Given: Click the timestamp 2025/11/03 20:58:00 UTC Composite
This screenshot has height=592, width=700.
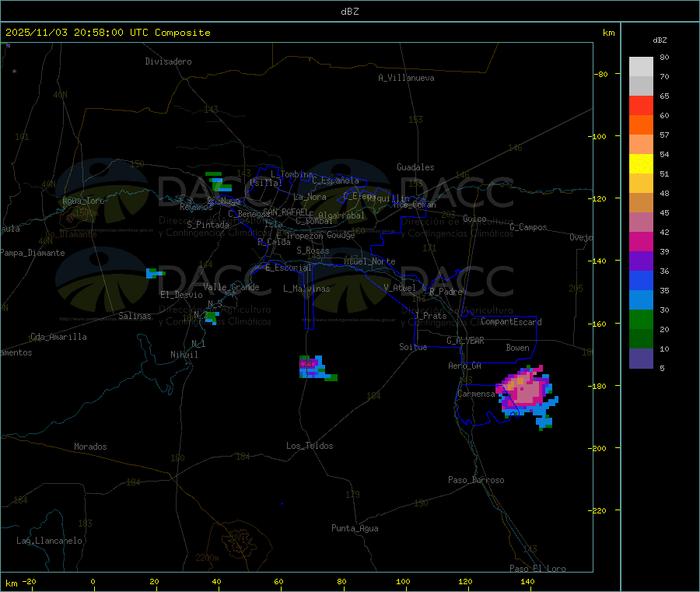Looking at the screenshot, I should (x=107, y=33).
